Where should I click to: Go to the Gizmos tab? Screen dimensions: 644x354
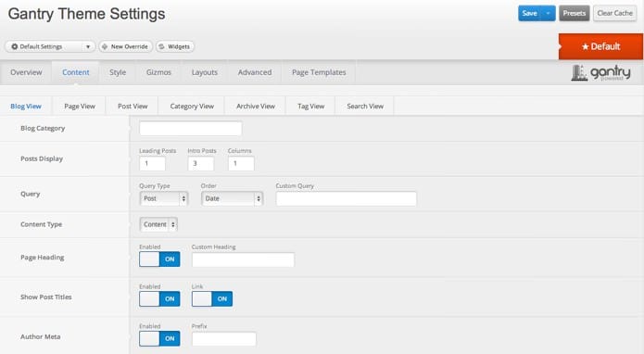[x=158, y=72]
